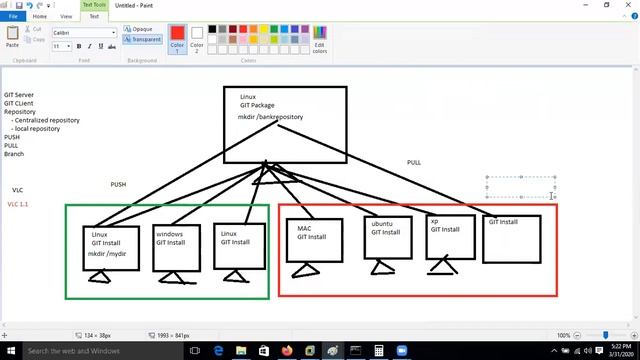This screenshot has width=640, height=360.
Task: Open the File menu
Action: tap(13, 16)
